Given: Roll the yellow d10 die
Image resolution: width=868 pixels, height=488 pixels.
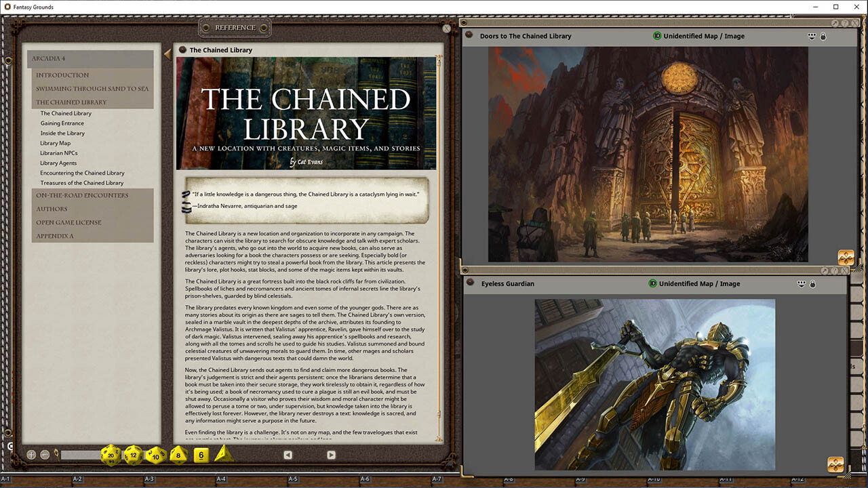Looking at the screenshot, I should point(155,455).
